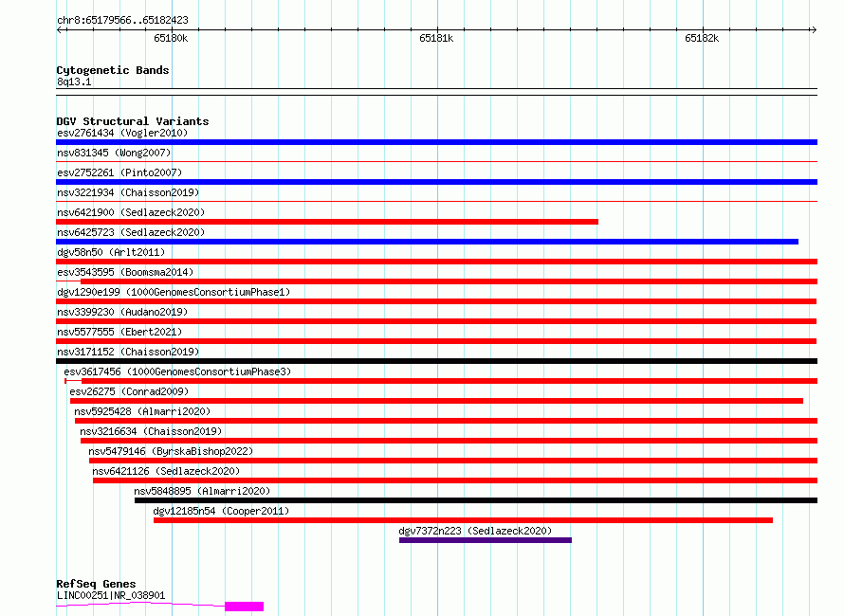The height and width of the screenshot is (616, 844).
Task: Select the red bar under nsv5479146
Action: [x=453, y=461]
